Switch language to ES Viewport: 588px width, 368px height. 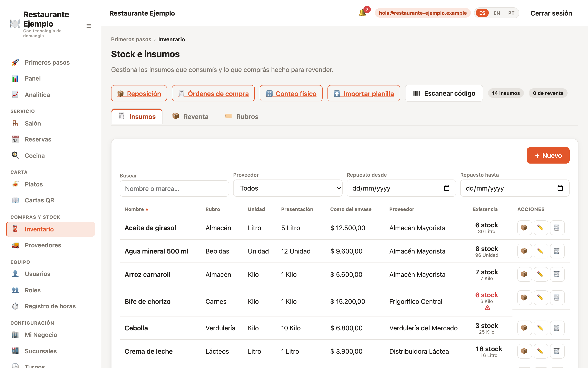click(482, 13)
